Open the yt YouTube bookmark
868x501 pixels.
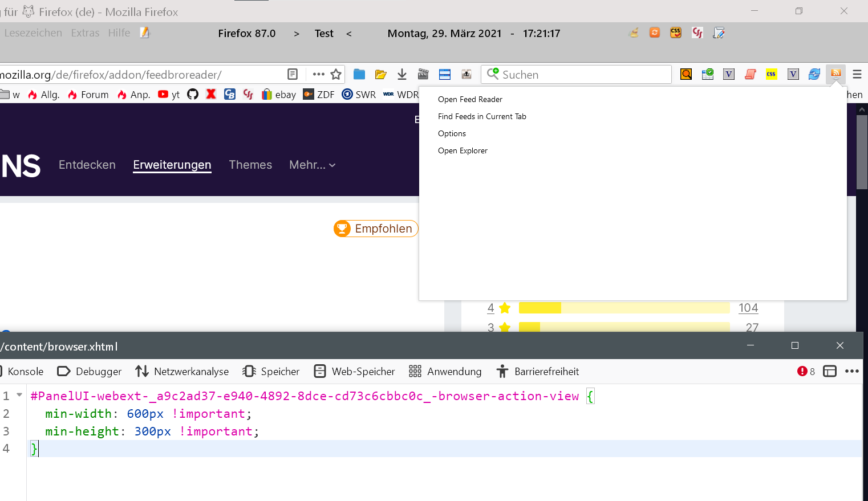point(169,95)
